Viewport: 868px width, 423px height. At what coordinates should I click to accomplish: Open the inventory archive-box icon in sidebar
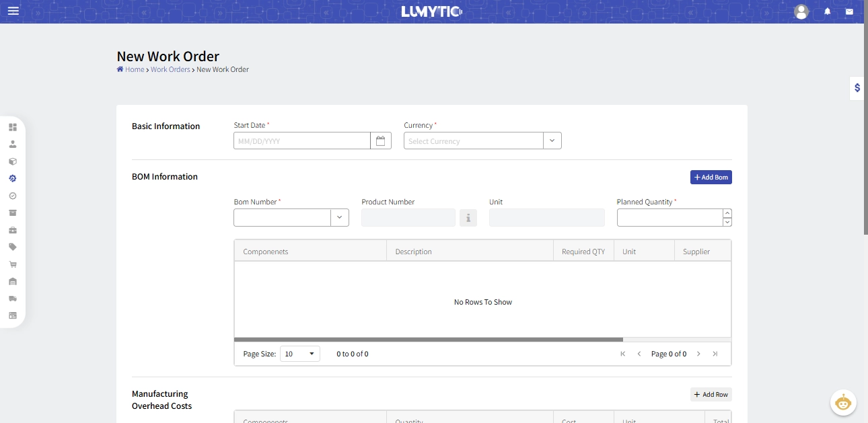point(12,213)
